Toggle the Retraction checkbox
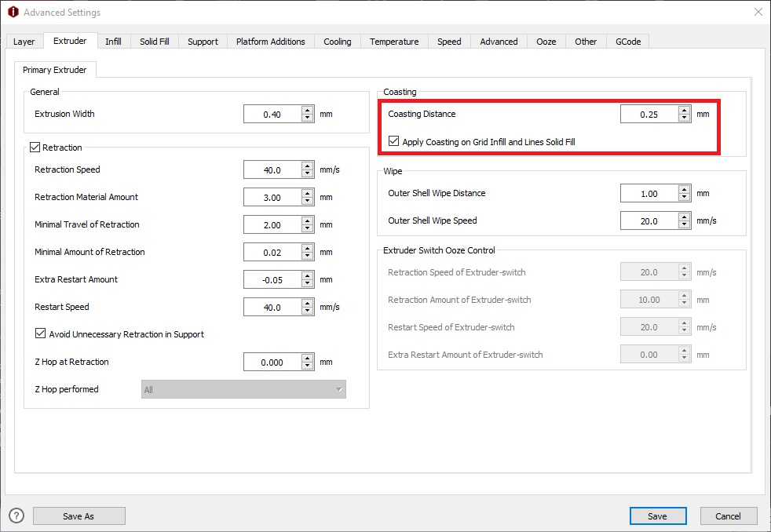771x532 pixels. [x=35, y=147]
